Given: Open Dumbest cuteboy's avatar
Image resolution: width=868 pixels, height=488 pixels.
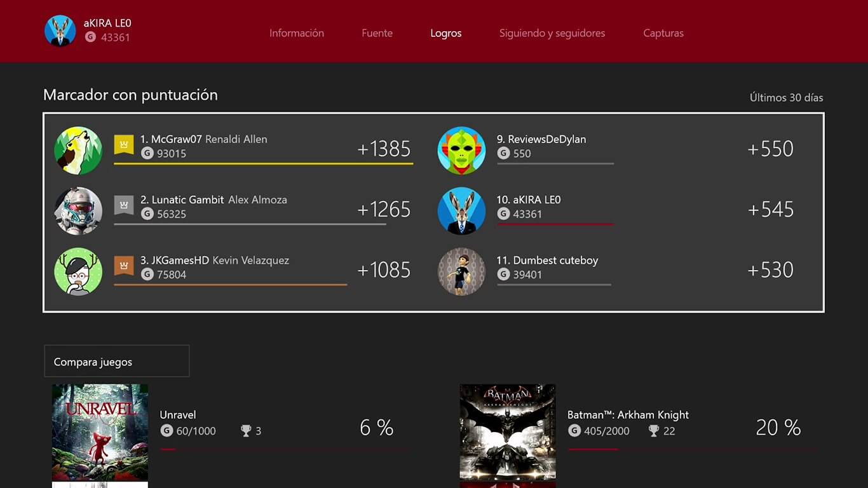Looking at the screenshot, I should click(461, 271).
